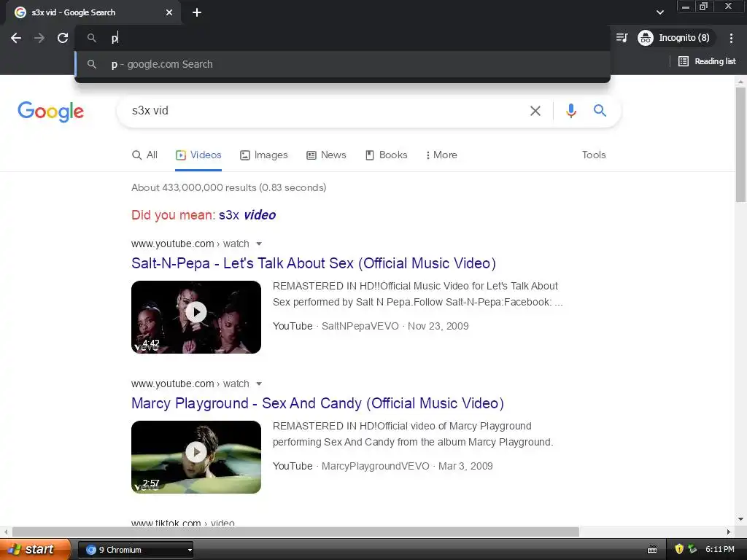Go back to previous page
This screenshot has width=747, height=560.
pos(16,38)
